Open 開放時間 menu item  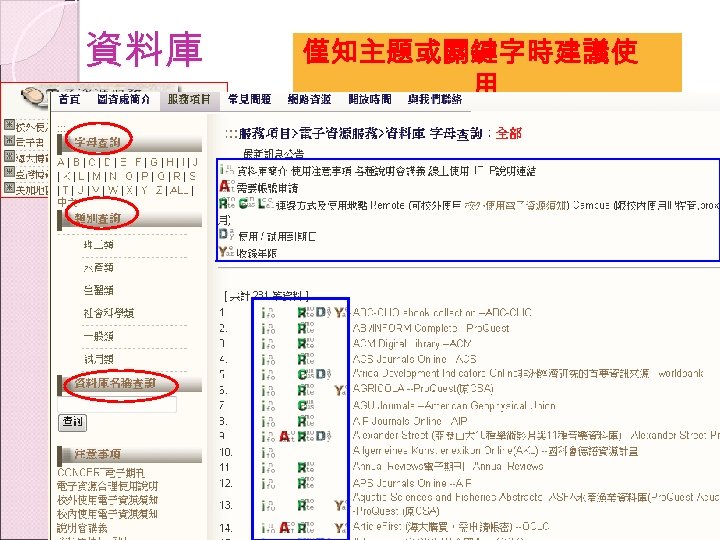click(370, 99)
